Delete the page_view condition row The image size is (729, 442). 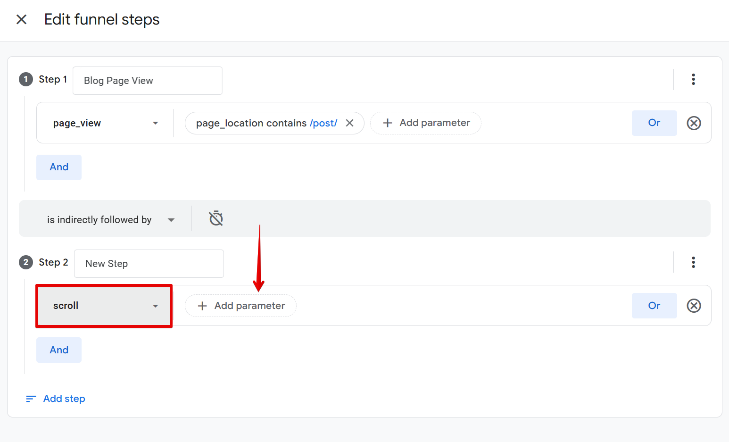pos(694,123)
